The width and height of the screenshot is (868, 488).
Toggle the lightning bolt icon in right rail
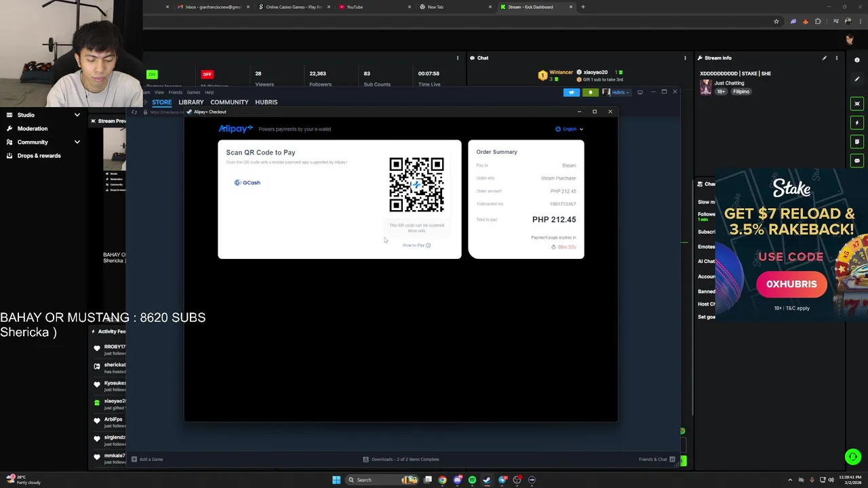pyautogui.click(x=857, y=123)
